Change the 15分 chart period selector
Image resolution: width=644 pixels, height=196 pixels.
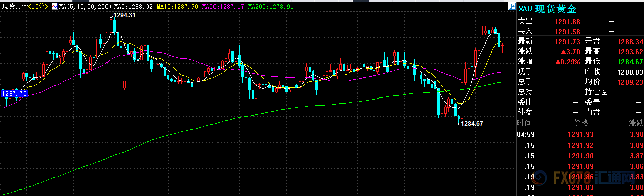pyautogui.click(x=38, y=7)
